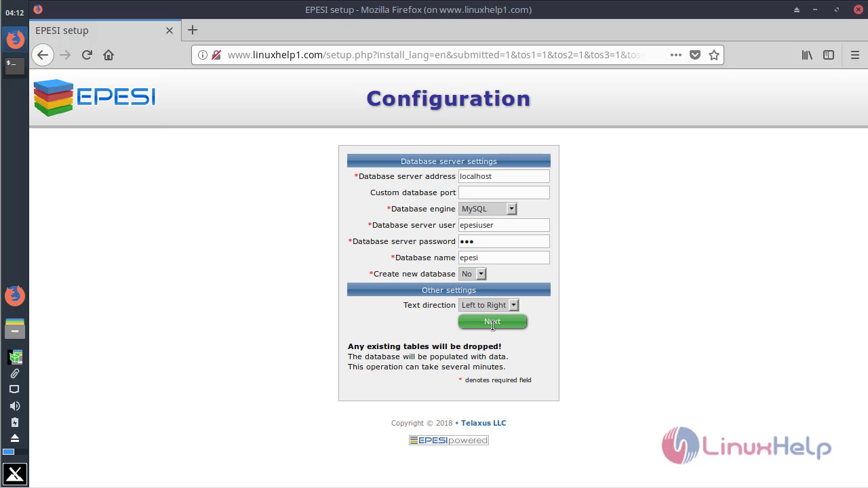Click the Custom database port field
Viewport: 868px width, 488px height.
click(504, 192)
